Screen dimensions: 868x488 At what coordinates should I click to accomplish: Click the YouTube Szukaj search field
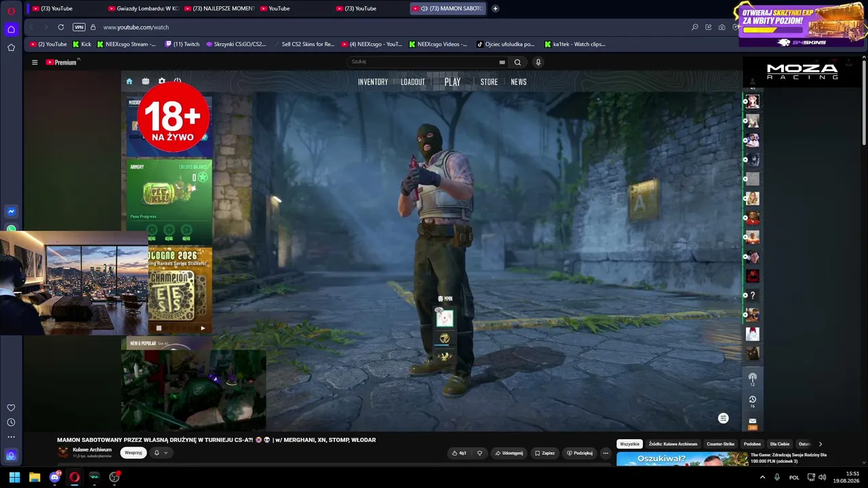(424, 62)
